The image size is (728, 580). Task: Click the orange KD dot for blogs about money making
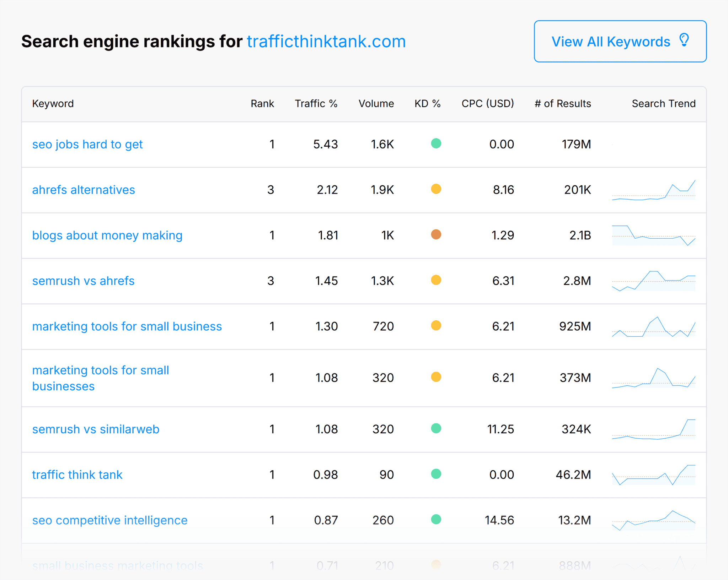[436, 235]
